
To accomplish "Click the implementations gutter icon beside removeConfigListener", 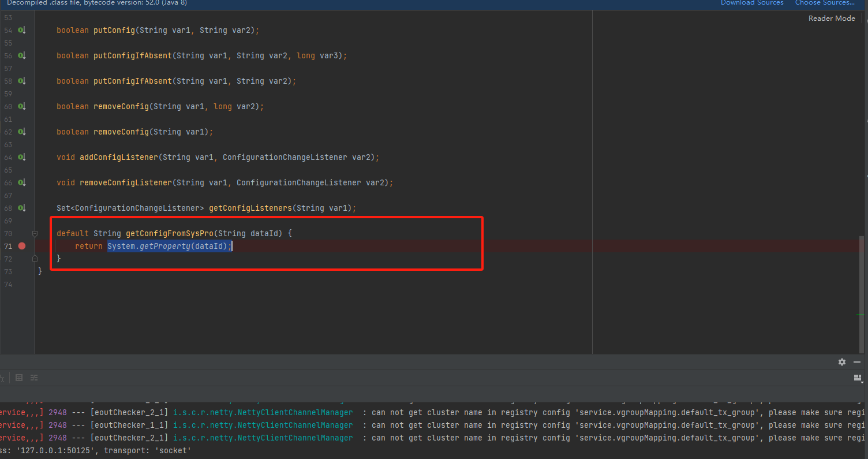I will 21,182.
